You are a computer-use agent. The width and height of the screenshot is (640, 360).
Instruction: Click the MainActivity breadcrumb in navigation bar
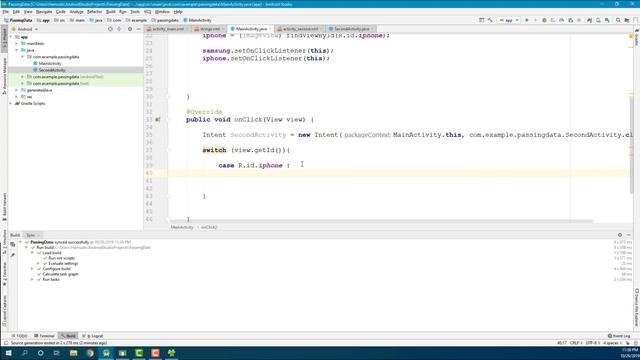198,20
